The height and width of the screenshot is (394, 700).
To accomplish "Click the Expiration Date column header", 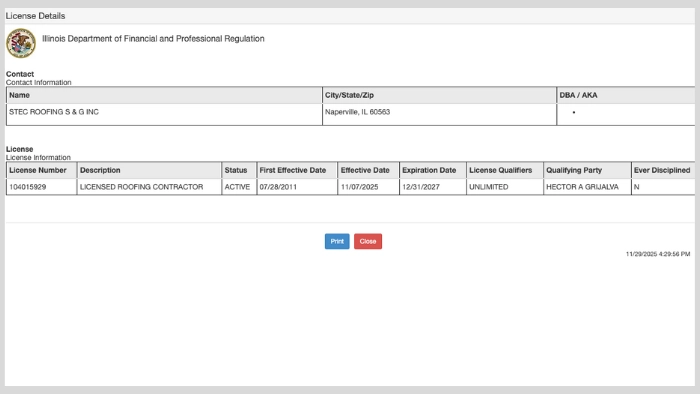I will click(x=433, y=170).
